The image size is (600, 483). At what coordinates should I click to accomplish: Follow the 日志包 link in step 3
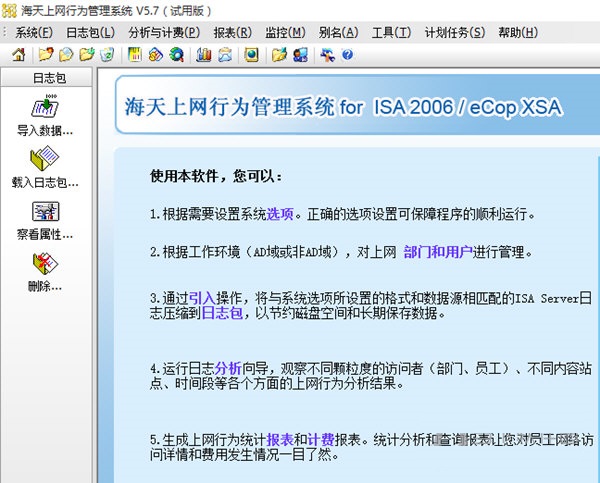point(222,313)
